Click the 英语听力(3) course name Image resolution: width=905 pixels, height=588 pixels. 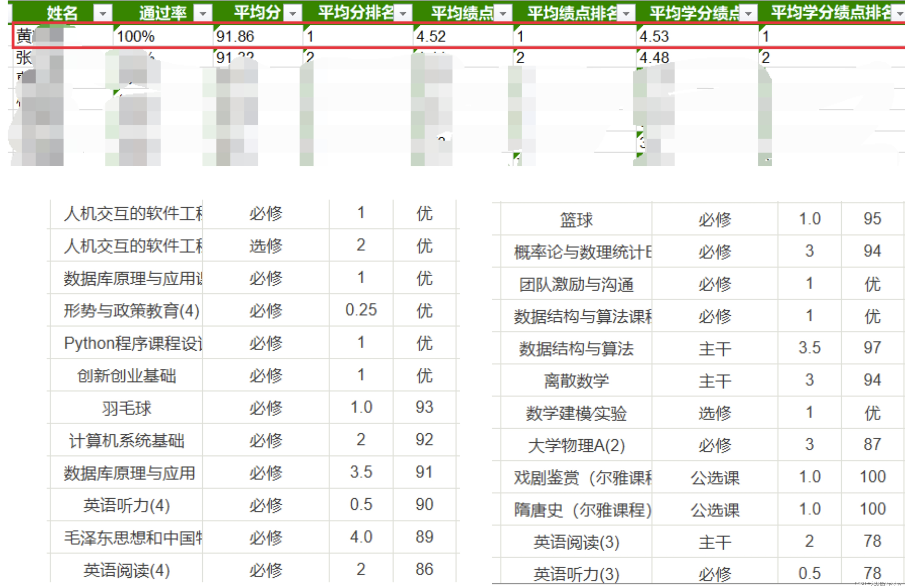tap(576, 574)
